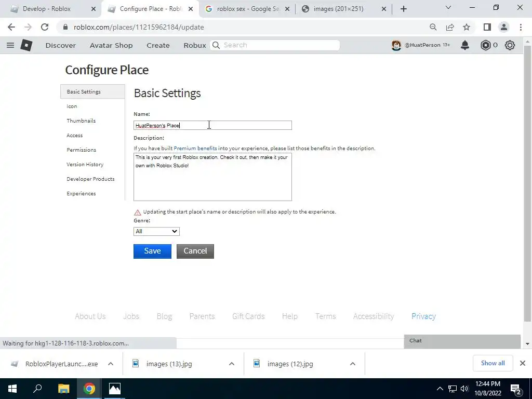The image size is (532, 399).
Task: Open the Experiences section
Action: 81,194
